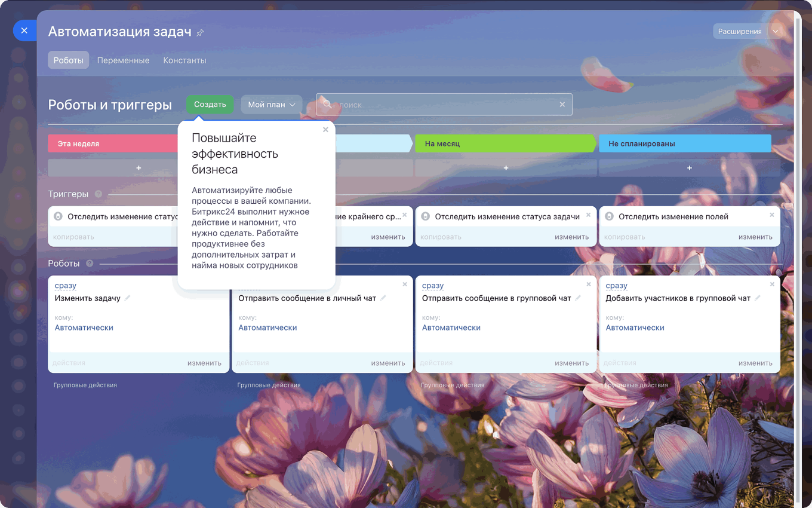
Task: Open сразу delay on Отправить сообщение в групповой чат
Action: pos(433,286)
